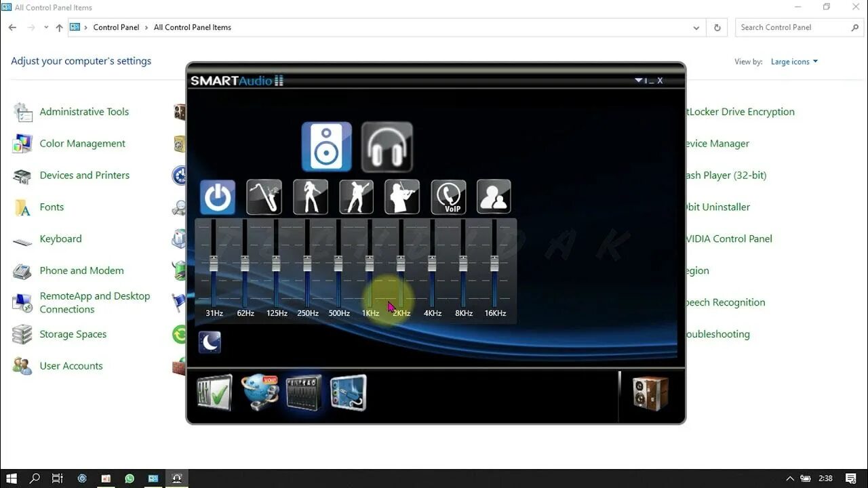Open the SmartAudio window options dropdown arrow
The image size is (868, 488).
point(638,79)
